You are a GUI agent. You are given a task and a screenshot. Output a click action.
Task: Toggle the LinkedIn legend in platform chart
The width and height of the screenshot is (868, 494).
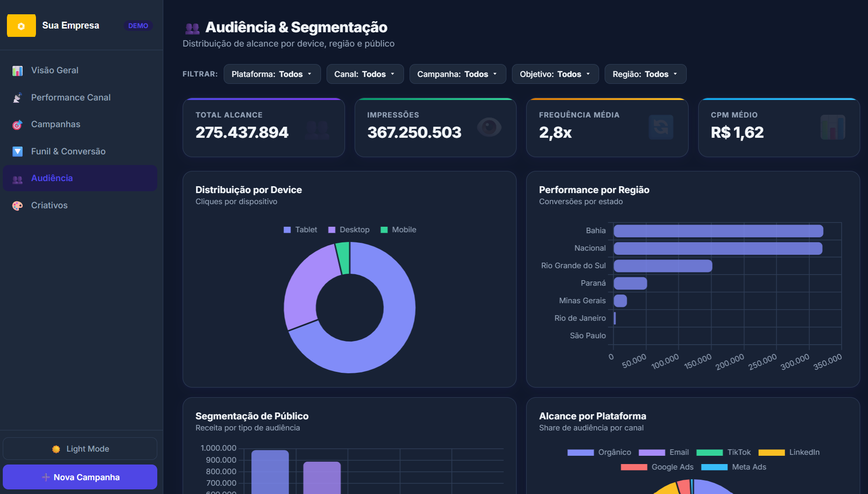789,453
